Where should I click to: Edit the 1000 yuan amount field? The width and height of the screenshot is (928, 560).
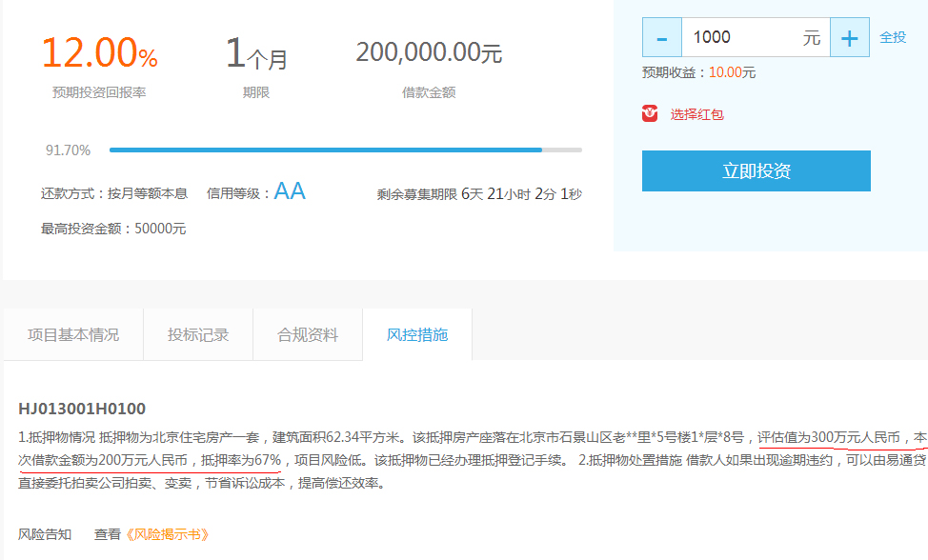pyautogui.click(x=756, y=37)
